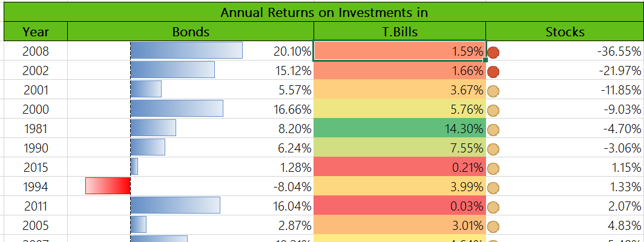Image resolution: width=644 pixels, height=242 pixels.
Task: Click the red negative data bar for 1994
Action: [x=108, y=186]
